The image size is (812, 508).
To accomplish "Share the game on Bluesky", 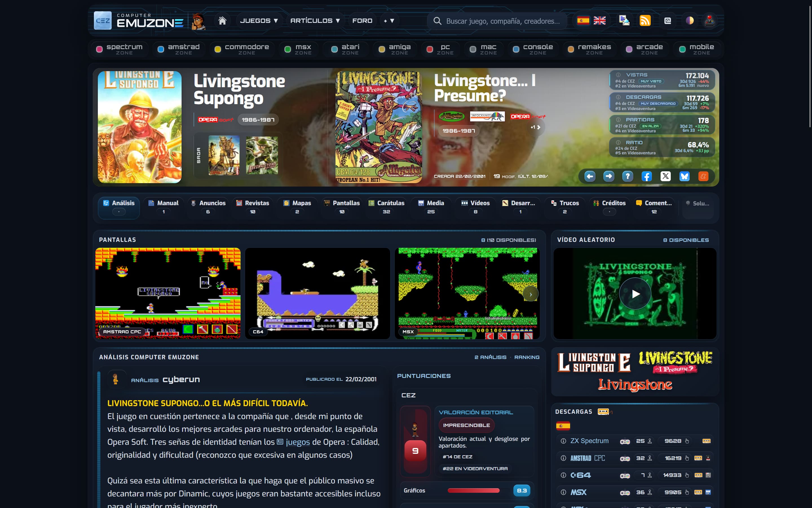I will pyautogui.click(x=685, y=176).
